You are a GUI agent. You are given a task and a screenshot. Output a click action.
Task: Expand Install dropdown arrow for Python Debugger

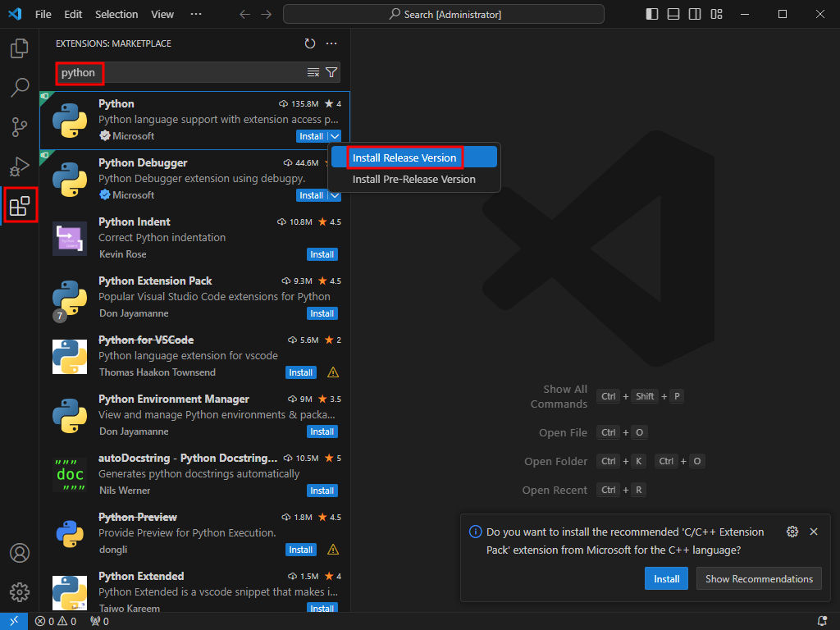(x=335, y=195)
